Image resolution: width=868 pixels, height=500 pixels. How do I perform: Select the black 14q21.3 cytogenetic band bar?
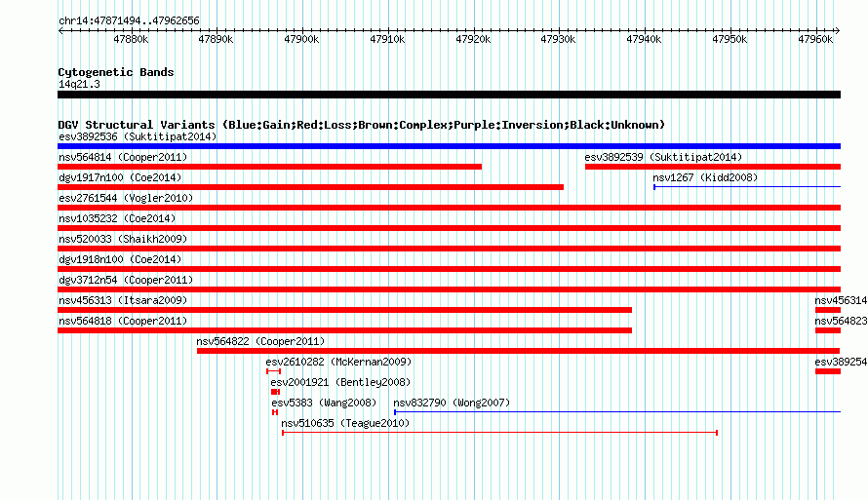pyautogui.click(x=449, y=95)
